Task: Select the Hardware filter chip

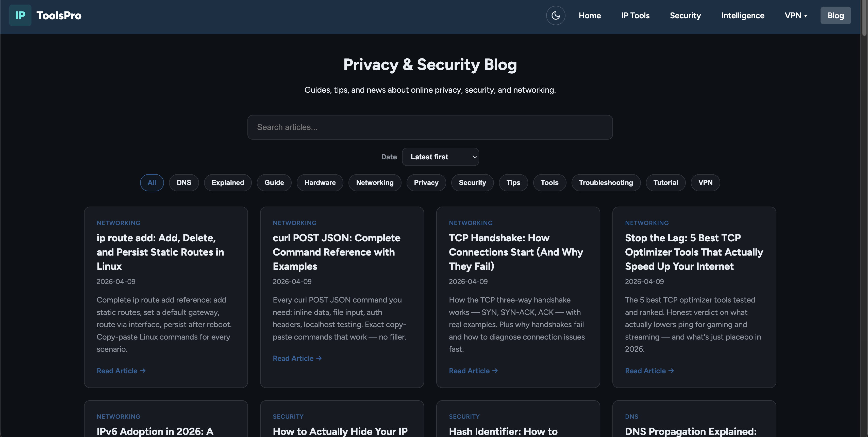Action: click(320, 183)
